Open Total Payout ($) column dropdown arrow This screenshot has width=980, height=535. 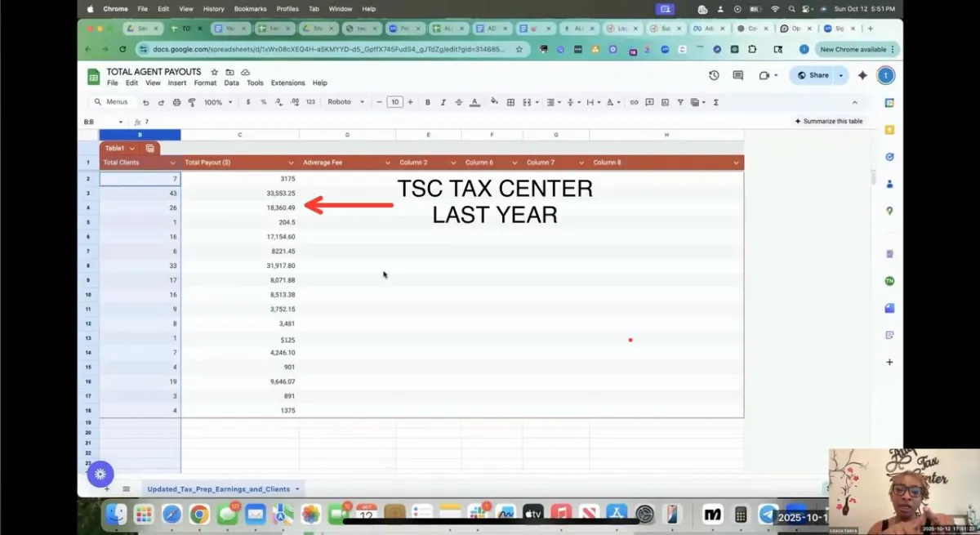click(x=291, y=163)
